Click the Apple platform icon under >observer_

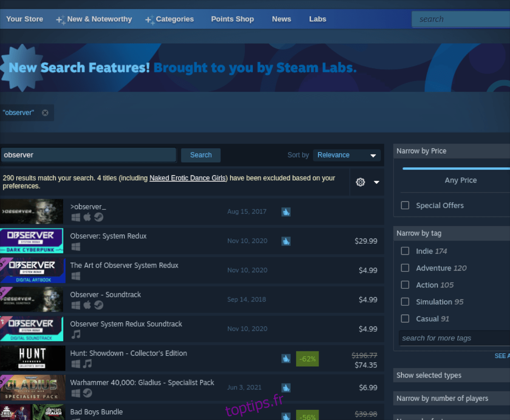87,217
